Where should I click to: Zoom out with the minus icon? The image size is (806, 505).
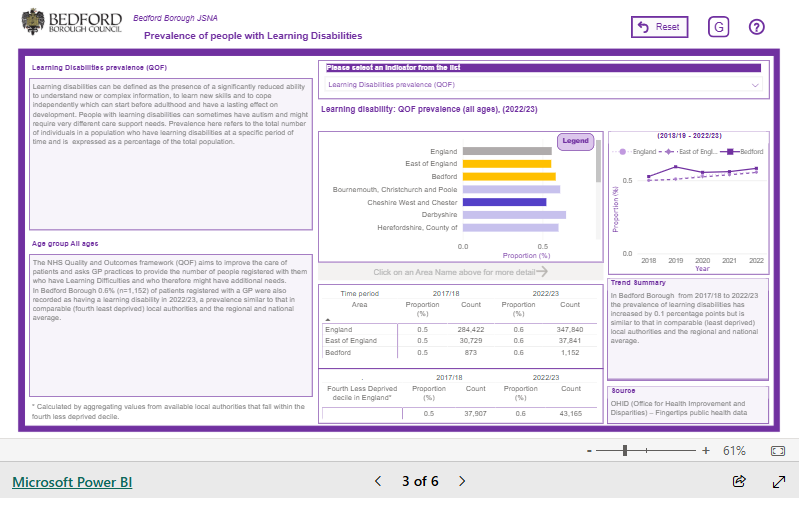click(x=589, y=451)
